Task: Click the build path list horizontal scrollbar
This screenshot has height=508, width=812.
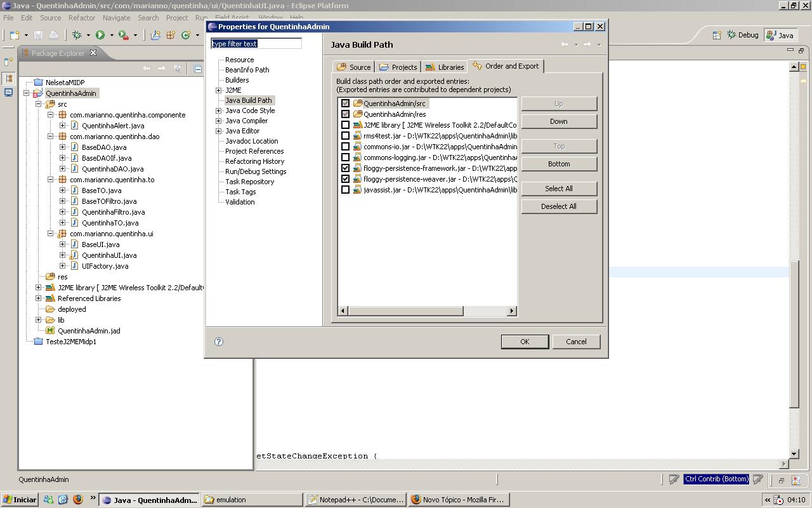Action: click(428, 311)
